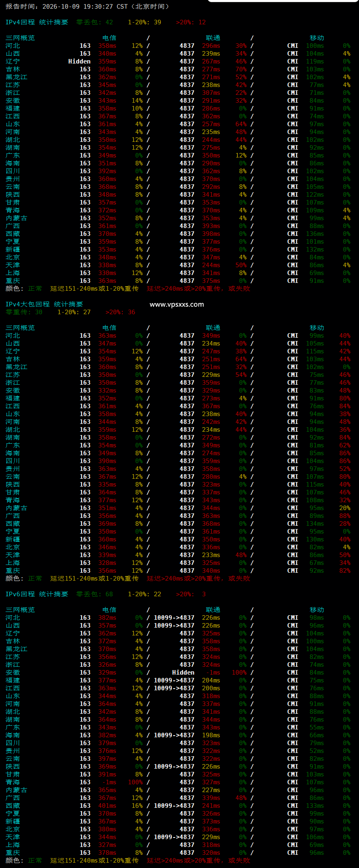Select '10099->4837' in IPv6回程 河北 row
This screenshot has width=359, height=868.
coord(174,618)
